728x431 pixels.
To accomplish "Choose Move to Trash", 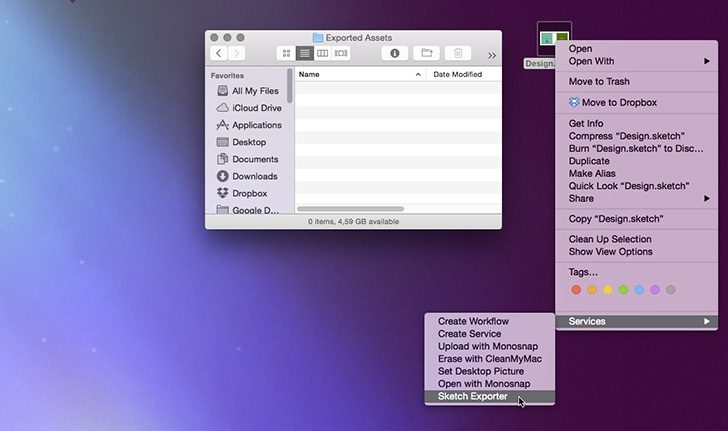I will point(637,82).
